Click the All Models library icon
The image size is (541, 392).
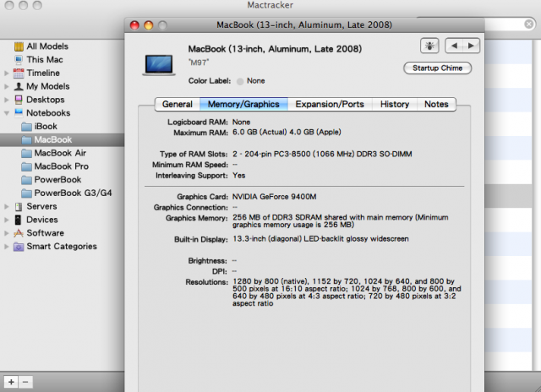[19, 46]
